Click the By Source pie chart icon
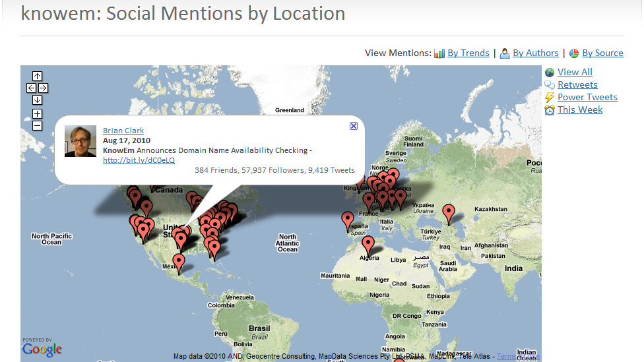The image size is (644, 362). point(574,53)
